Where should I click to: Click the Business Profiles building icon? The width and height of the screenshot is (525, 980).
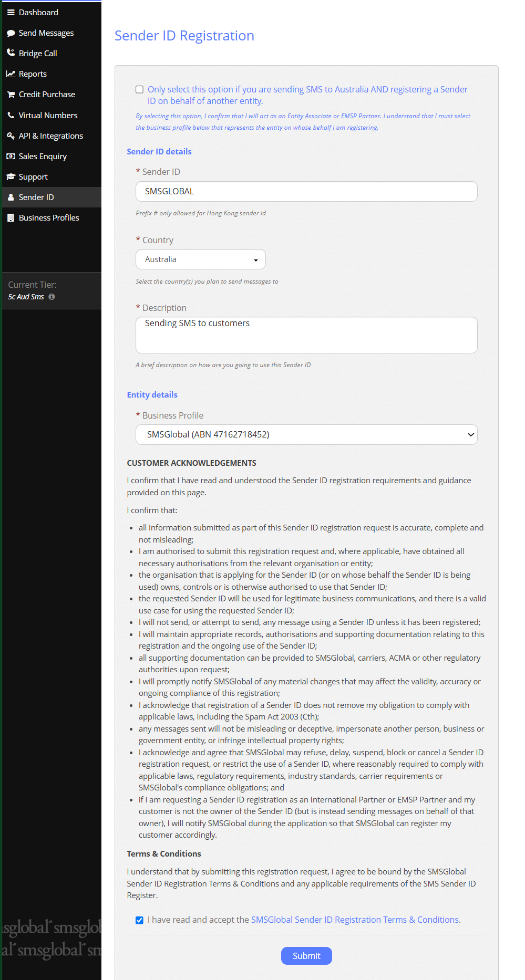pyautogui.click(x=11, y=218)
